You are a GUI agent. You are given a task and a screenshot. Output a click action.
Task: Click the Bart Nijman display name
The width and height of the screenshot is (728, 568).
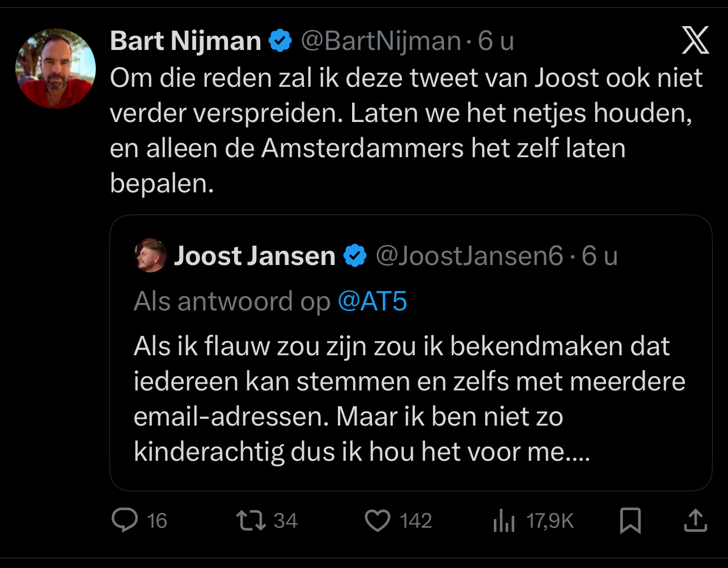point(185,41)
